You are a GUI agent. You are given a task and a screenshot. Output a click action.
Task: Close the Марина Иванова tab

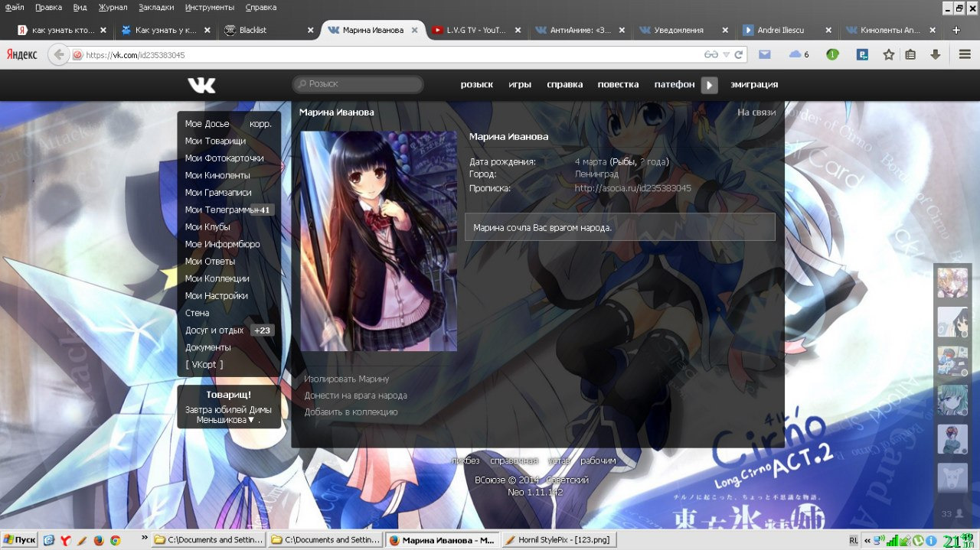coord(415,30)
